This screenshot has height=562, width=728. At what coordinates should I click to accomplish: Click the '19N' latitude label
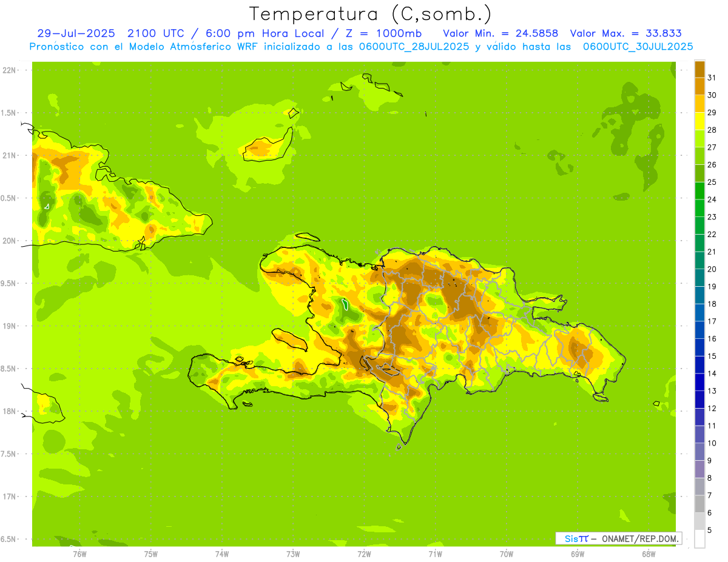click(10, 326)
